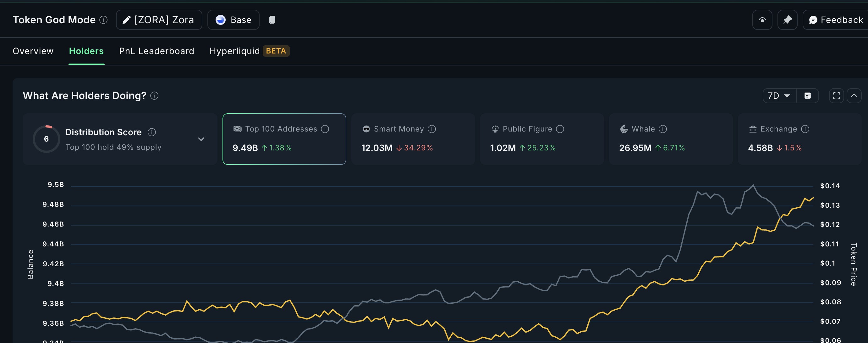868x343 pixels.
Task: Collapse the What Are Holders Doing panel
Action: click(854, 96)
